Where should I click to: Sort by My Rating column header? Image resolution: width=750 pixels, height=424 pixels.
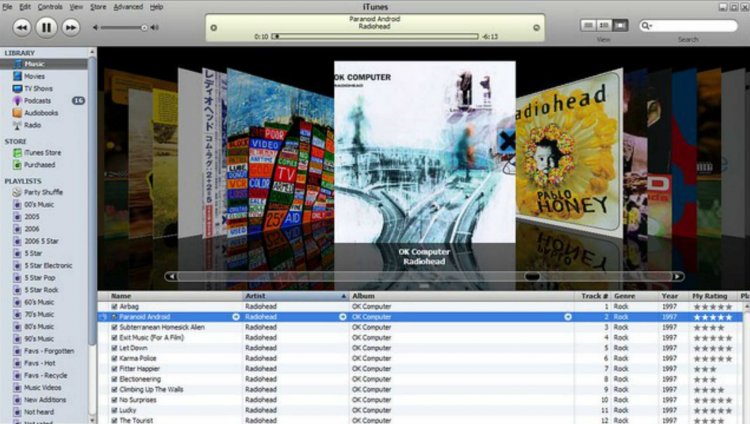714,296
